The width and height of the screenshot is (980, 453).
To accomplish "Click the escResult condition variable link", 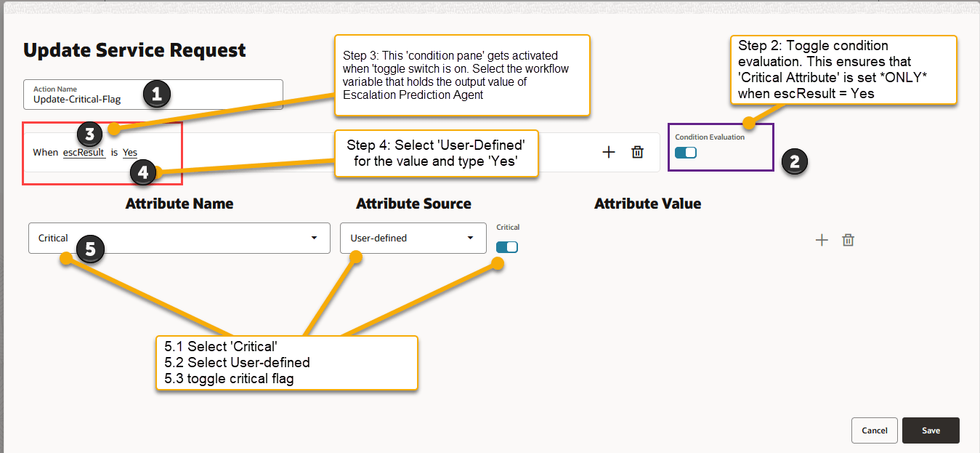I will [x=84, y=152].
